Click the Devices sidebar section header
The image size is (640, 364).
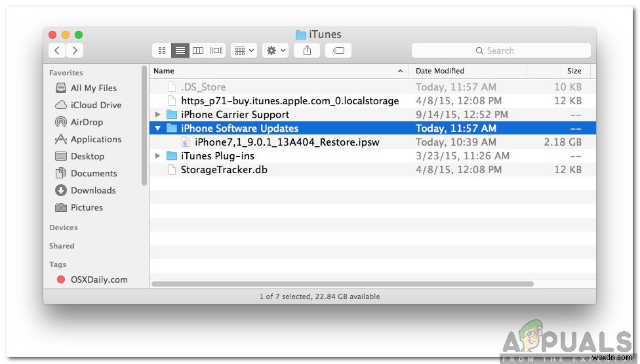pyautogui.click(x=63, y=228)
